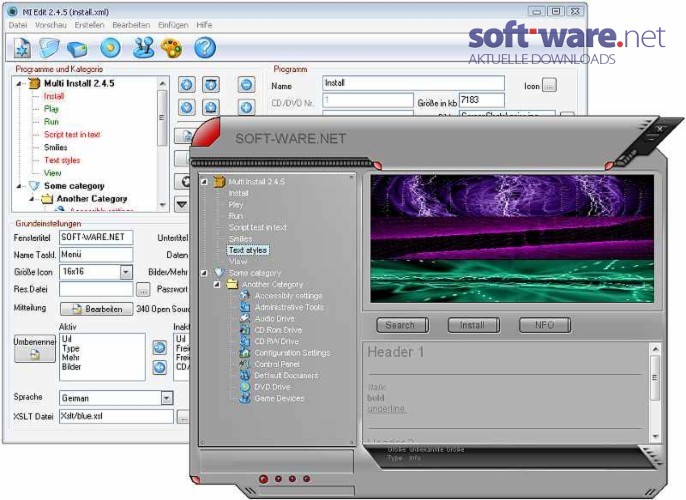Click the down arrow of MI Edit tree scrollbar

click(x=162, y=205)
